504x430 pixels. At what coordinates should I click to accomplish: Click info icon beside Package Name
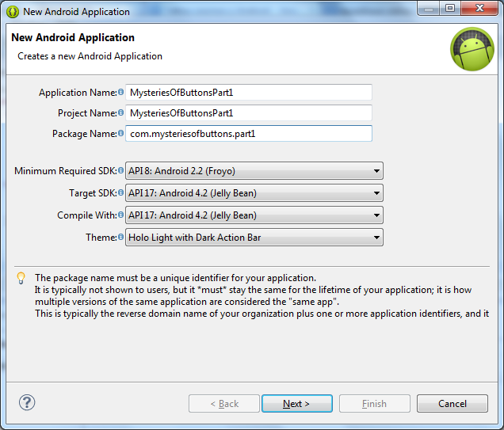121,134
